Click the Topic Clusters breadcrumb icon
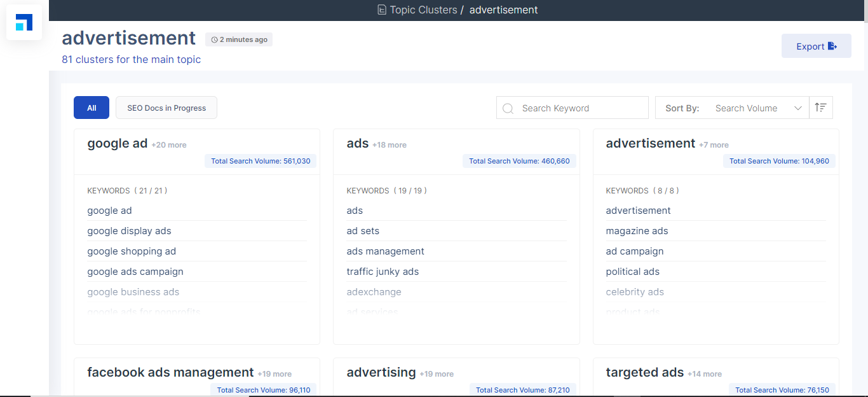Screen dimensions: 868x397 click(381, 10)
